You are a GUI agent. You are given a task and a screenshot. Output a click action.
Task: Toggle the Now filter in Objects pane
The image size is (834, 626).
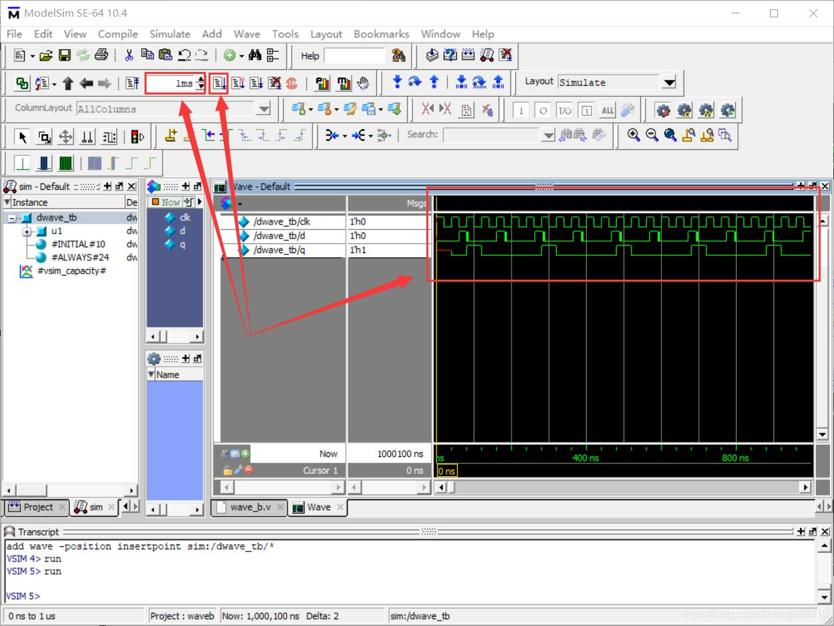166,202
